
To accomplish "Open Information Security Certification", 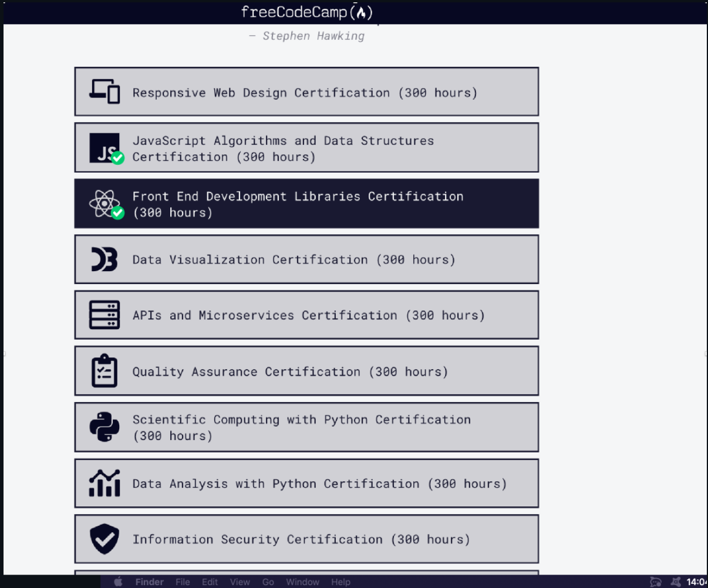I will (306, 539).
